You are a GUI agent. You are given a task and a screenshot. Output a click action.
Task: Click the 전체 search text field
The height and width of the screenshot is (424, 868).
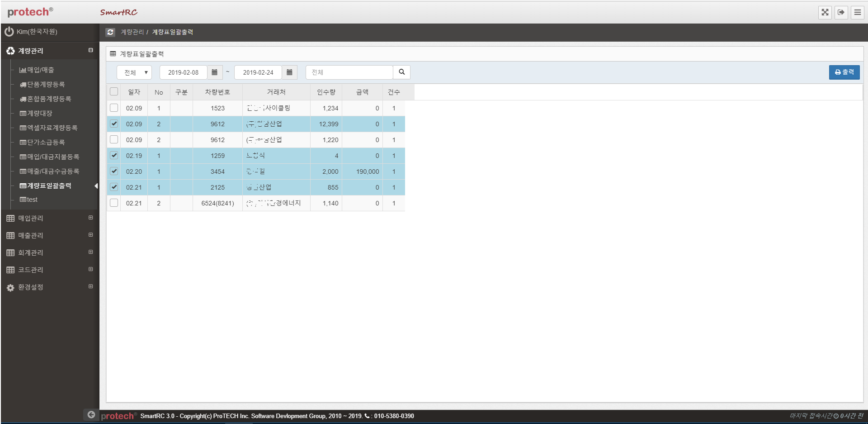[x=349, y=72]
